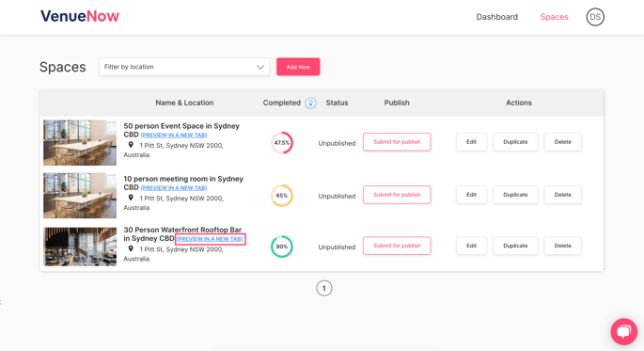644x351 pixels.
Task: Click the Completed column header
Action: pos(282,103)
